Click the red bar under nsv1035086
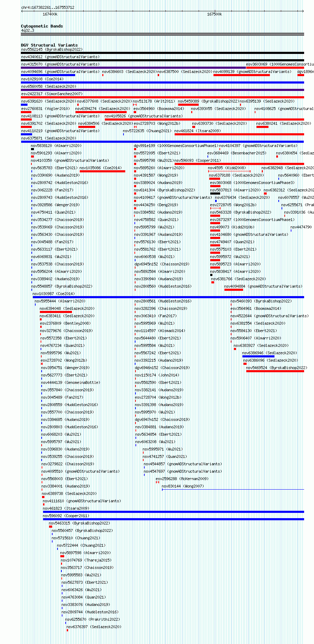The image size is (314, 644). [102, 171]
